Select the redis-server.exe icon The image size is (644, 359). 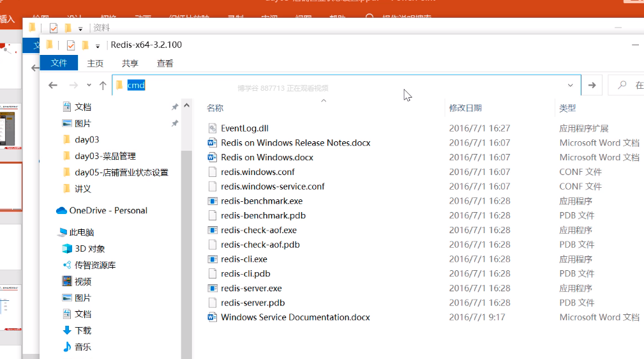212,288
